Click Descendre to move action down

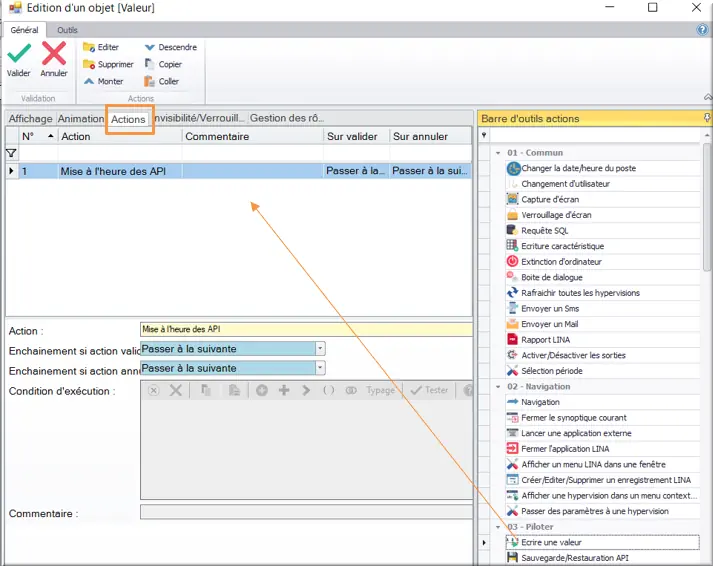pos(171,47)
